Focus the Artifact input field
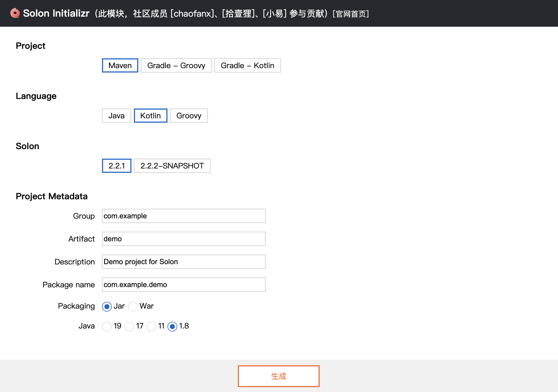This screenshot has width=558, height=392. coord(184,239)
